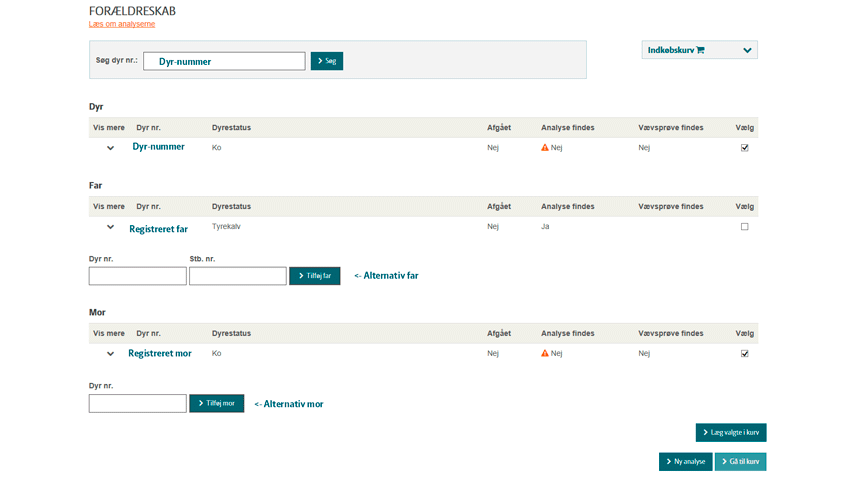The height and width of the screenshot is (478, 850).
Task: Go to cart with 'Gå til kurv'
Action: [740, 462]
